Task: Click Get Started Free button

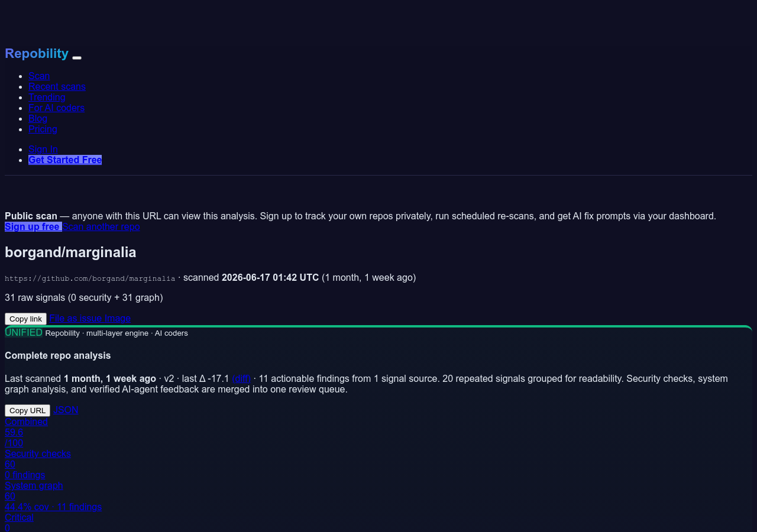Action: [x=65, y=160]
